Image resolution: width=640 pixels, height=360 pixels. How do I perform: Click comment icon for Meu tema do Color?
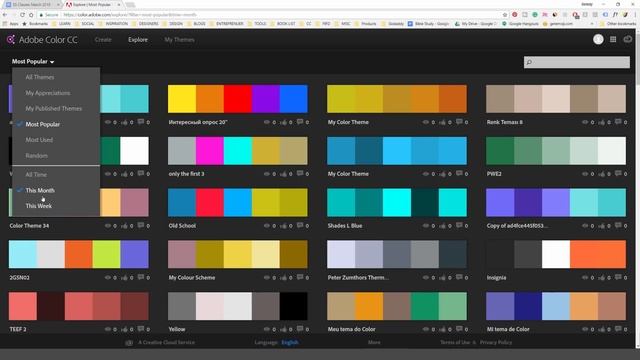459,329
